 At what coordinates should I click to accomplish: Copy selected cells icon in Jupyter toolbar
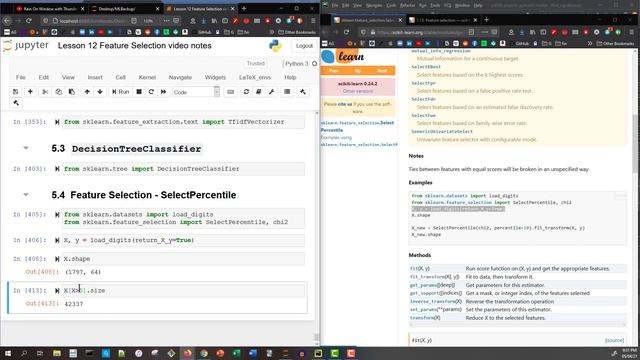point(58,92)
